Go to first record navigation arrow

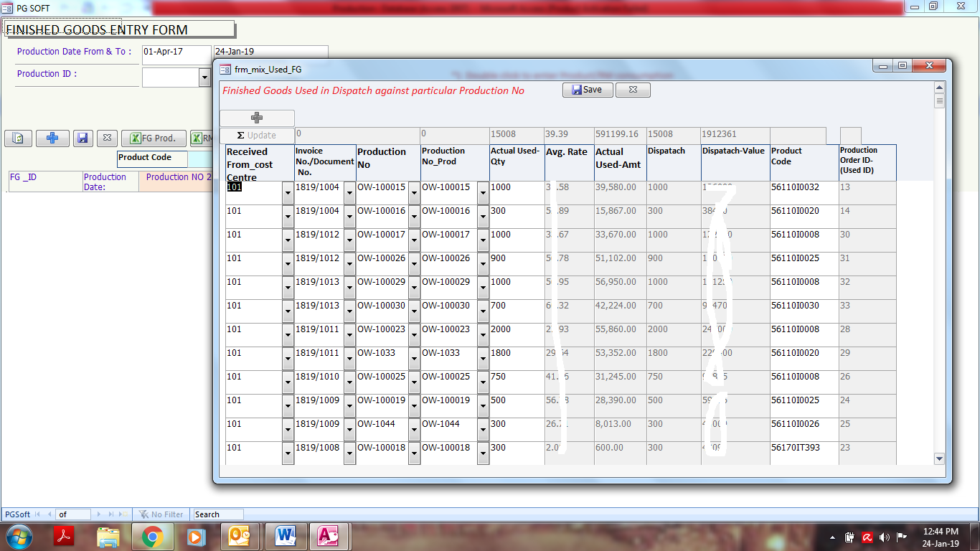pos(38,514)
